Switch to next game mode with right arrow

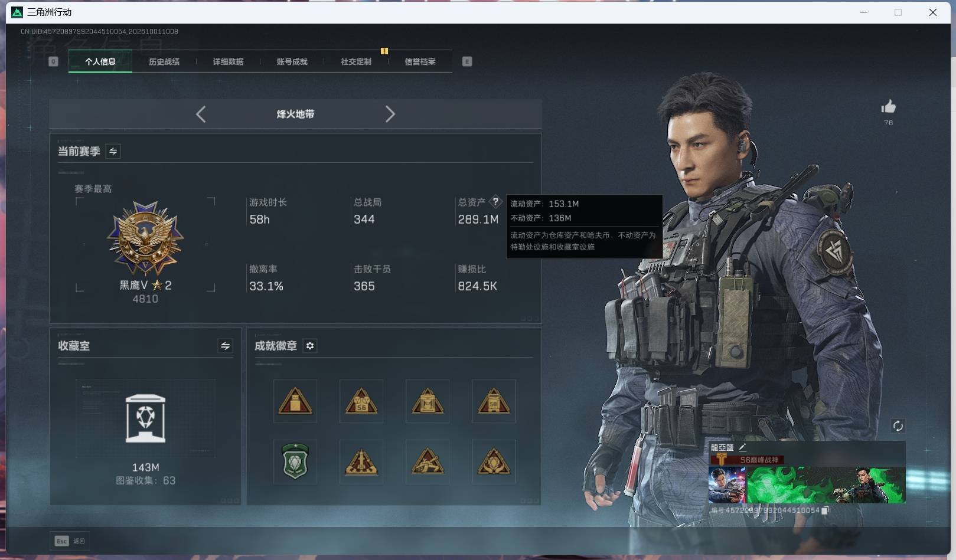point(390,114)
